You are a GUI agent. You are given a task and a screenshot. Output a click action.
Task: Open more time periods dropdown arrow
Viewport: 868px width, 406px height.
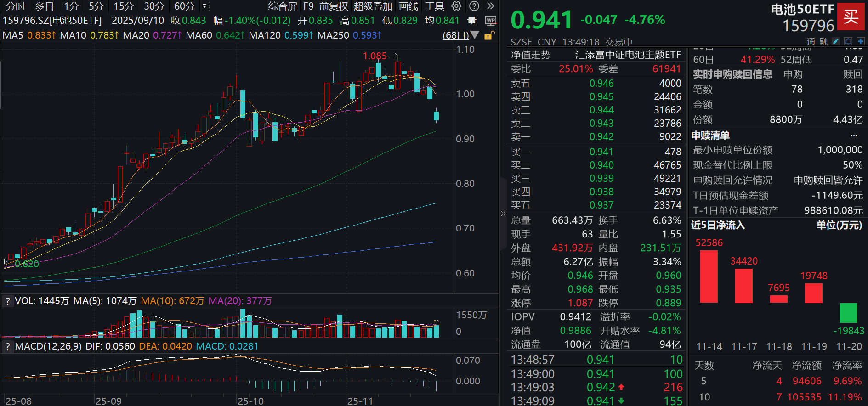point(204,6)
